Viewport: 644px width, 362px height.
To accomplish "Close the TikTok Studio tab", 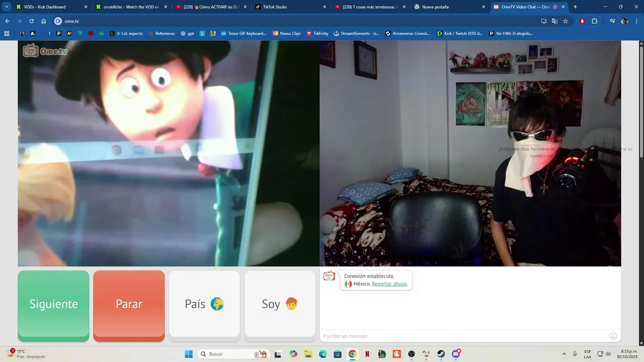I will 325,7.
